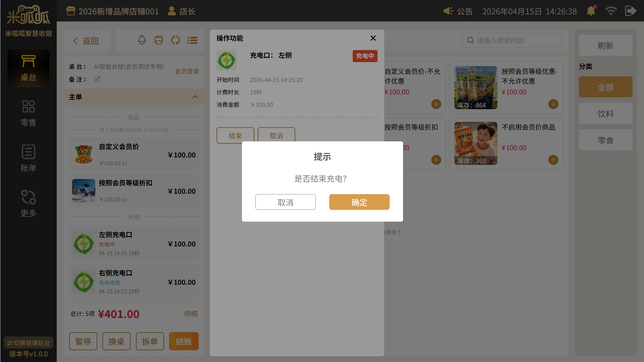This screenshot has width=644, height=362.
Task: Select the 零食 category filter
Action: (x=605, y=140)
